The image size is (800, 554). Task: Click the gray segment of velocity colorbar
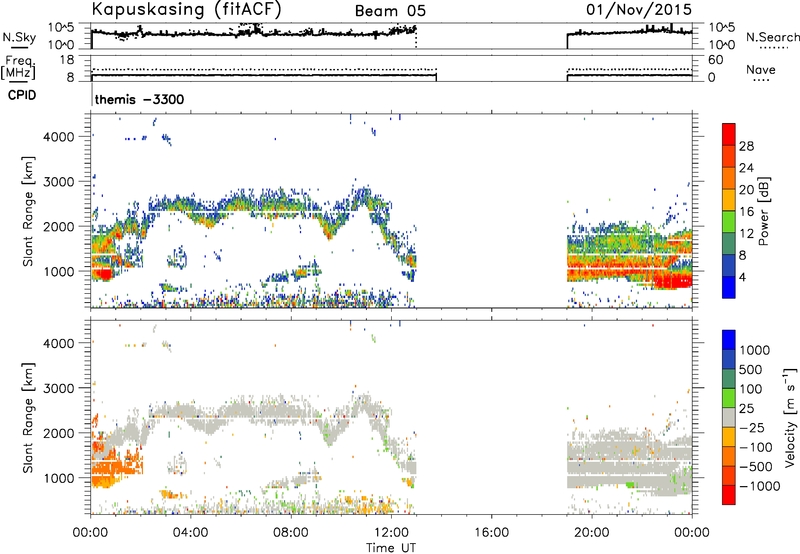[729, 417]
